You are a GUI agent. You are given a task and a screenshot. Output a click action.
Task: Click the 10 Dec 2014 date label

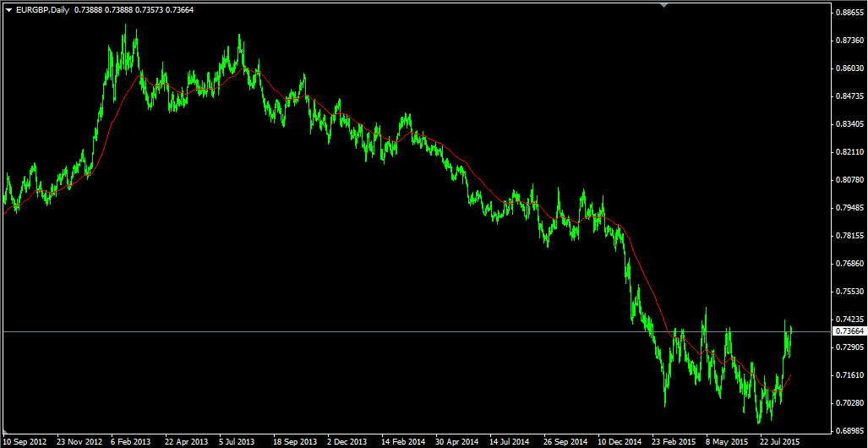tap(620, 442)
